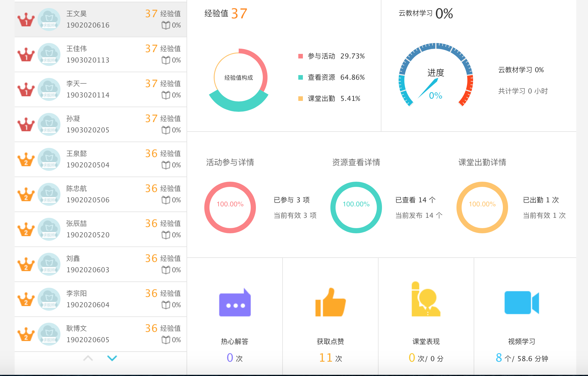Click the teal 查看资源 legend swatch
The height and width of the screenshot is (376, 588).
click(301, 77)
